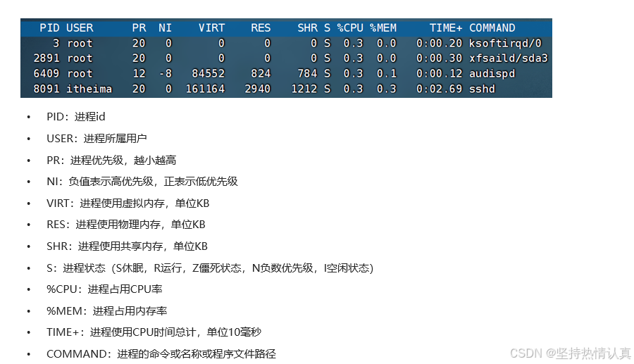634x364 pixels.
Task: Click the line 'RES：进程使用物理内存'
Action: point(126,224)
